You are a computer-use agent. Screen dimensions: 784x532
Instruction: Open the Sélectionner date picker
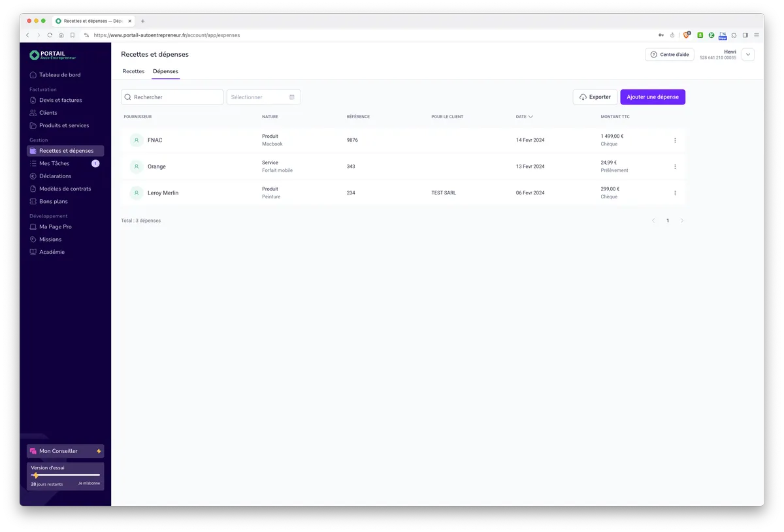pos(263,97)
